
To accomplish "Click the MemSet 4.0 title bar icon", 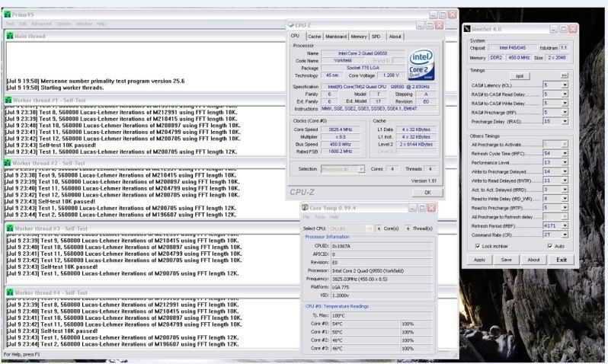I will pyautogui.click(x=467, y=29).
